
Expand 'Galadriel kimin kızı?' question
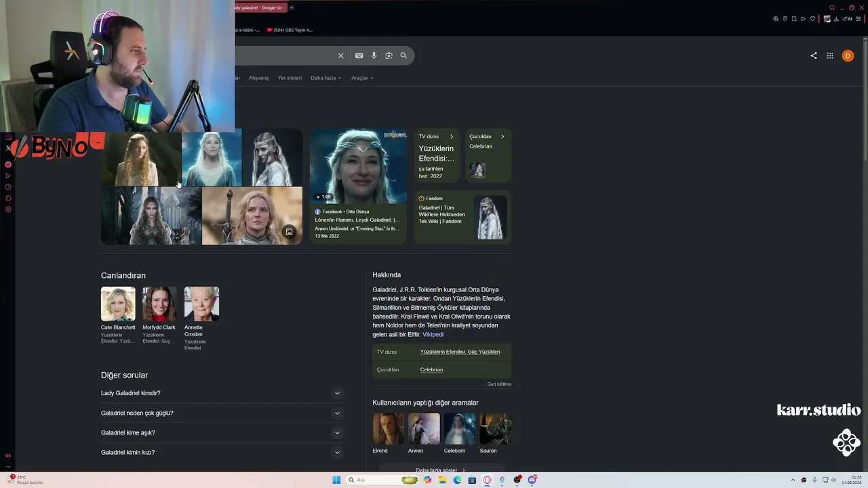tap(222, 452)
